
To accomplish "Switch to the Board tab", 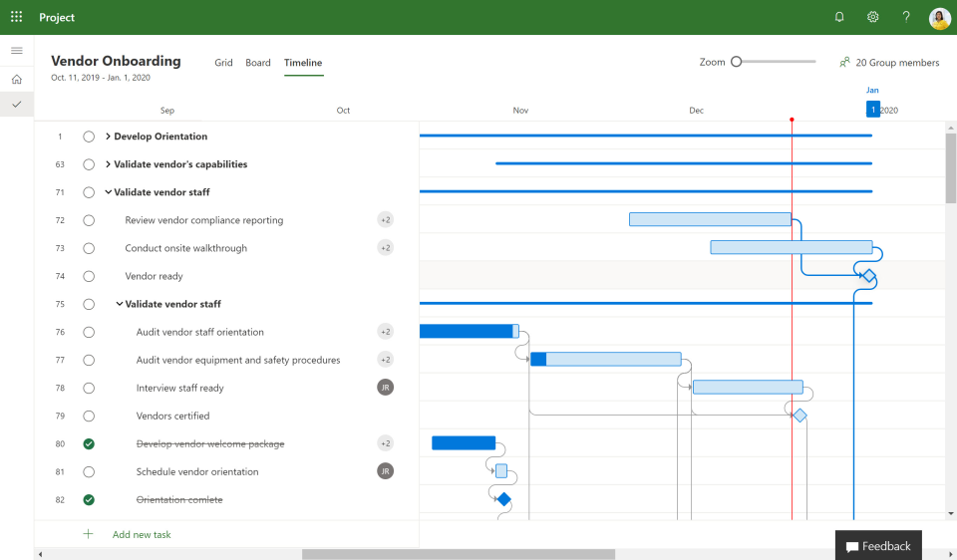I will (257, 62).
